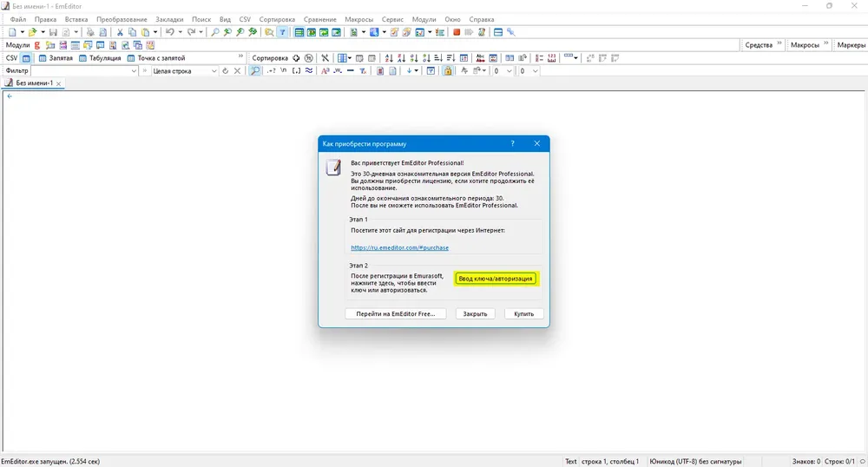
Task: Toggle the highlighted magnifier in filter bar
Action: (254, 71)
